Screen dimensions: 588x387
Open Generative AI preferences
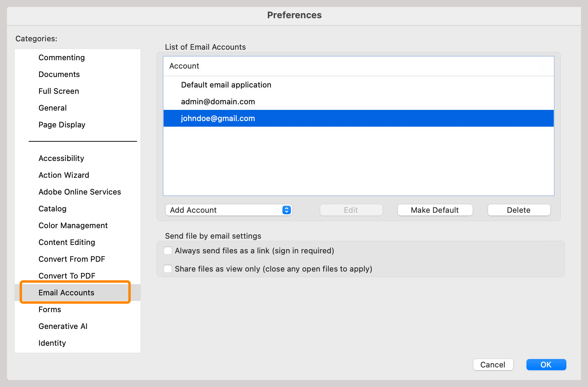pyautogui.click(x=63, y=326)
